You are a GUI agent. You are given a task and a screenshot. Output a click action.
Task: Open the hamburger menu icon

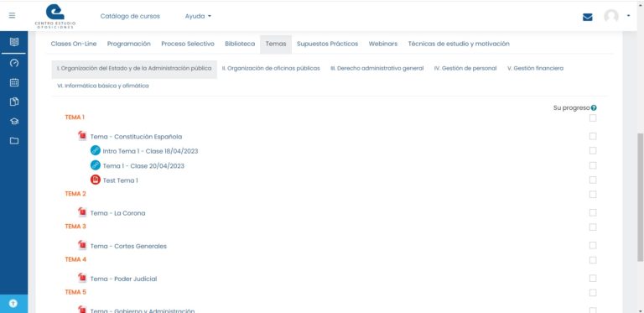point(12,16)
